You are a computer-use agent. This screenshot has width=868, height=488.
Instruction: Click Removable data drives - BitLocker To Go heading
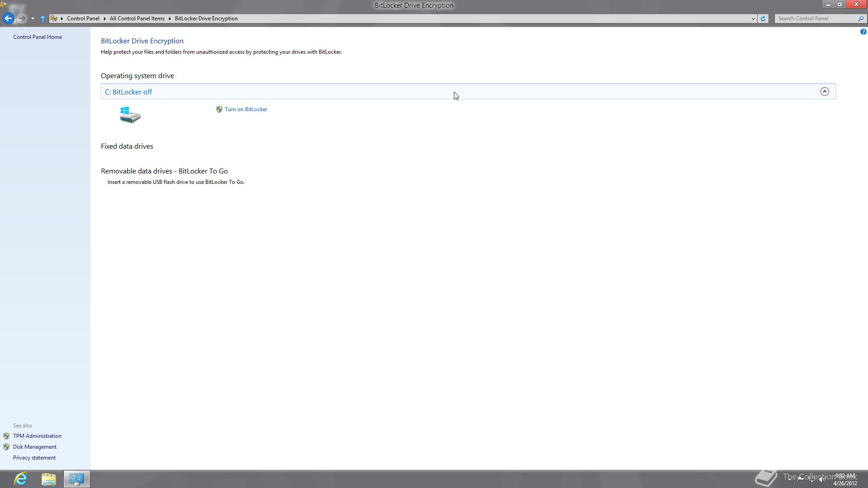pyautogui.click(x=165, y=171)
